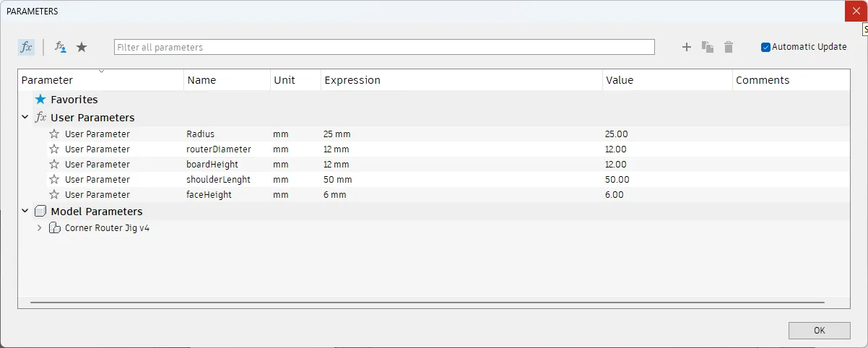
Task: Click the blue Favorites star icon
Action: [40, 100]
